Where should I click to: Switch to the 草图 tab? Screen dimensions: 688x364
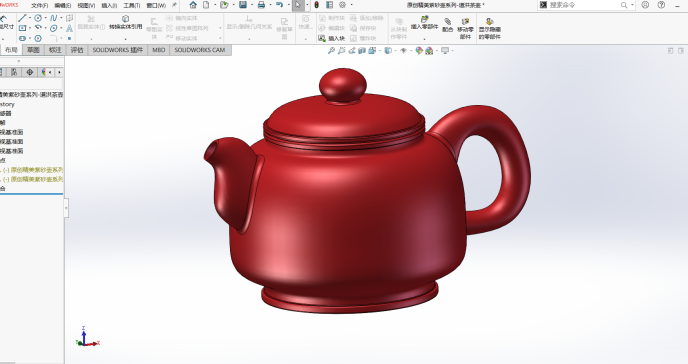(x=33, y=50)
